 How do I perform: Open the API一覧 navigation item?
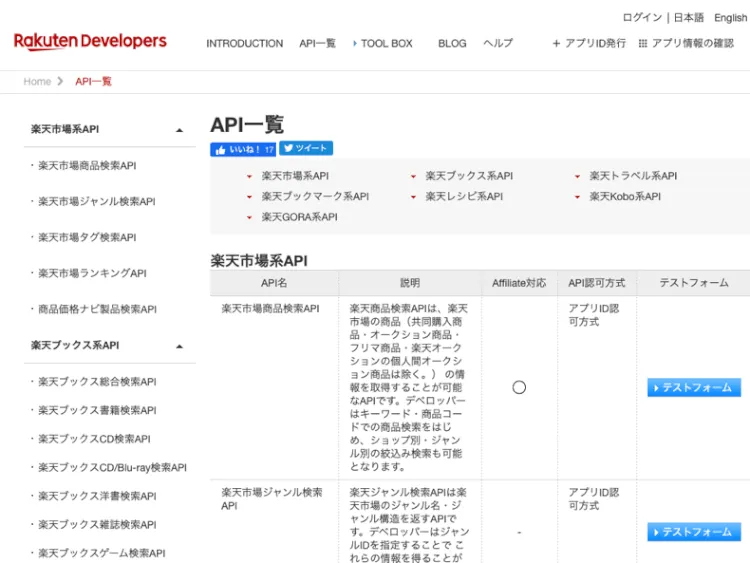317,44
